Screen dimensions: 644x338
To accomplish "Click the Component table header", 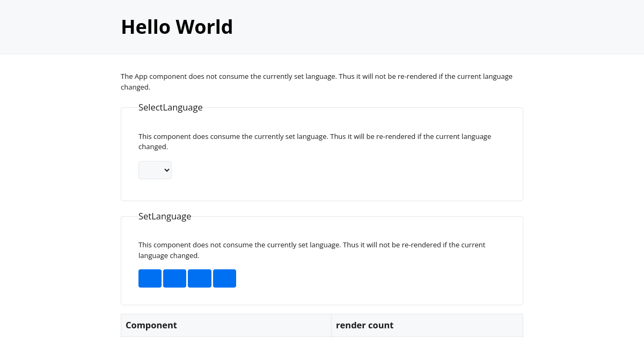I will pos(151,325).
